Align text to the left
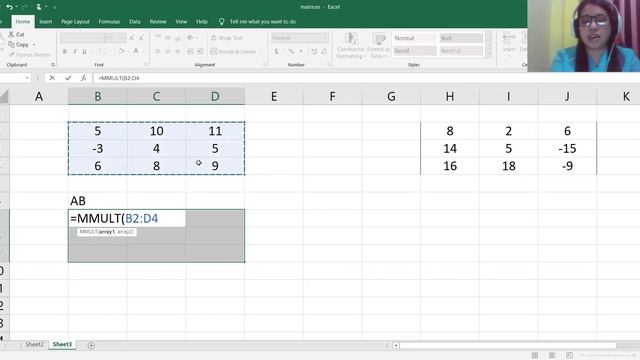The width and height of the screenshot is (640, 360). tap(158, 51)
